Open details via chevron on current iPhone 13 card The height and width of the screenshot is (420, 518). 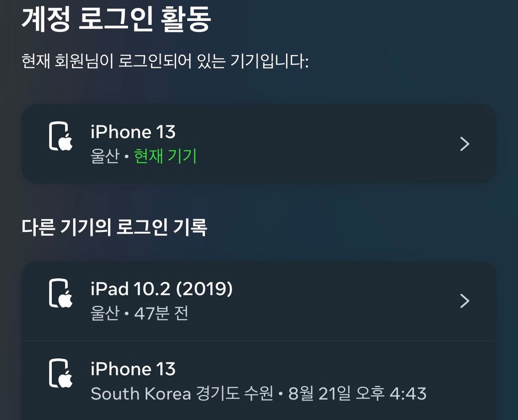click(x=465, y=144)
